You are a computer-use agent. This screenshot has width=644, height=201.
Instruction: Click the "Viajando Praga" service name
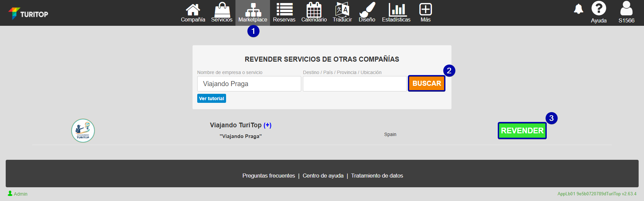[x=241, y=136]
